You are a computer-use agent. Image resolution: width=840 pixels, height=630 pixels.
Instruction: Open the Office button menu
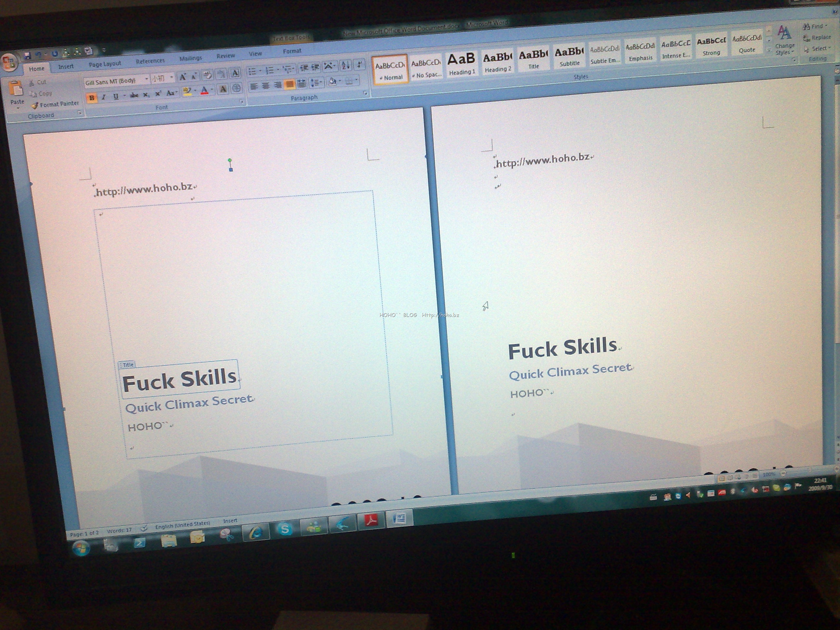pos(8,63)
